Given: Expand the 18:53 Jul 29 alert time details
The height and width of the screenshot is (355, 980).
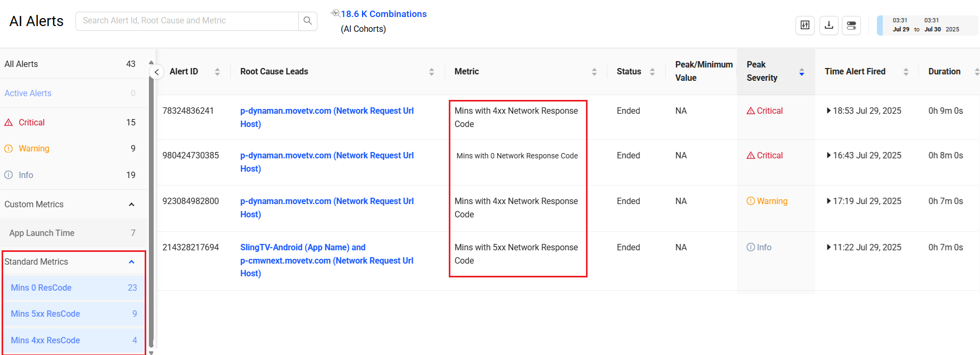Looking at the screenshot, I should click(828, 111).
